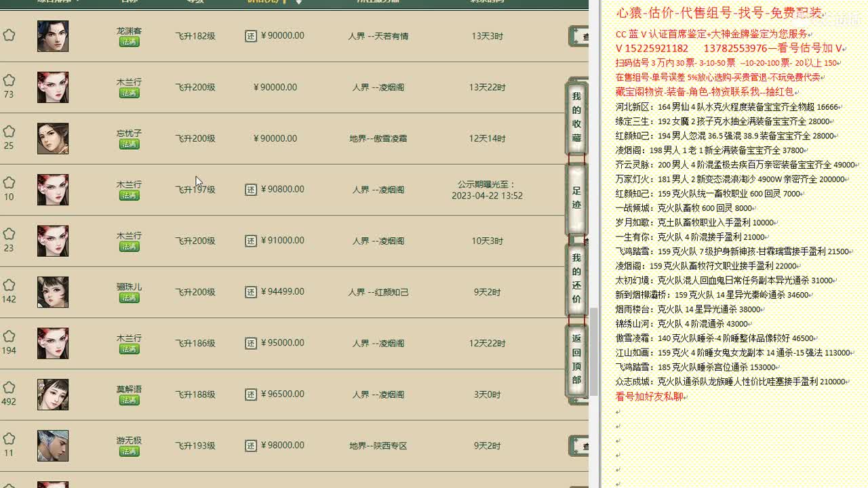868x488 pixels.
Task: Click remaining time 3天0时
Action: tap(487, 394)
